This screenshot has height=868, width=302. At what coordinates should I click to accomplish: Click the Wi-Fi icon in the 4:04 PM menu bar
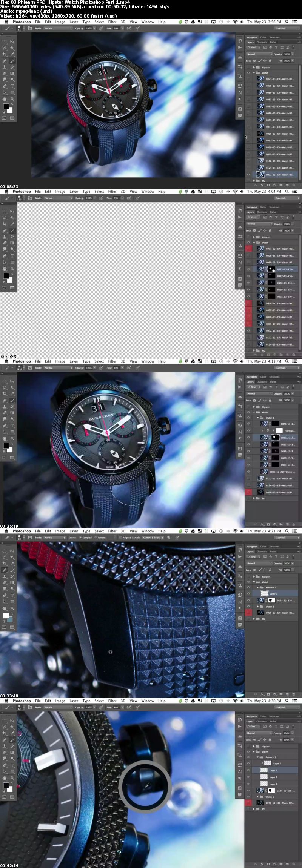tap(235, 192)
